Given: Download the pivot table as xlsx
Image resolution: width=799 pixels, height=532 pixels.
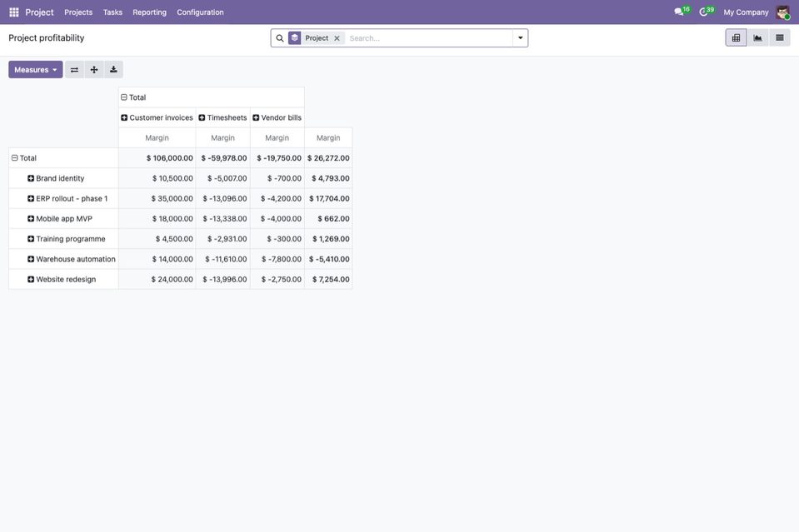Looking at the screenshot, I should [x=113, y=70].
